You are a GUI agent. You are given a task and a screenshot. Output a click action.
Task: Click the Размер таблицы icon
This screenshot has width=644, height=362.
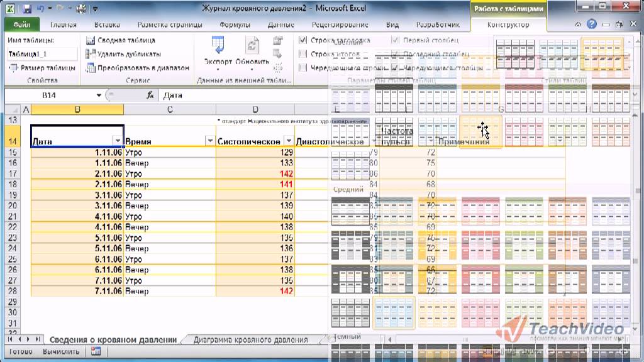click(14, 68)
